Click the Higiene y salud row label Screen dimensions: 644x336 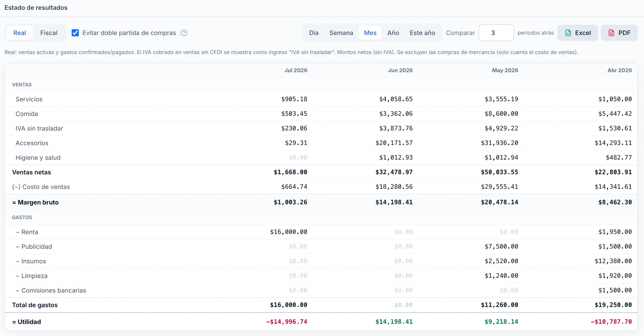point(38,158)
